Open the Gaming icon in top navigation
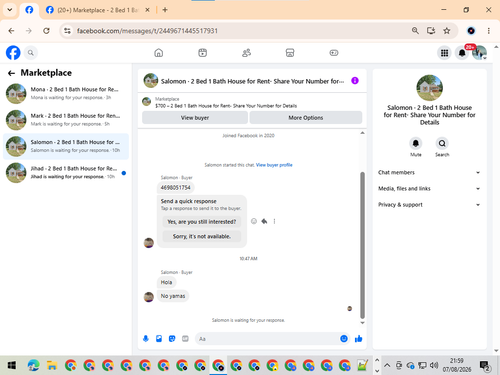Viewport: 500px width, 375px height. (x=334, y=53)
